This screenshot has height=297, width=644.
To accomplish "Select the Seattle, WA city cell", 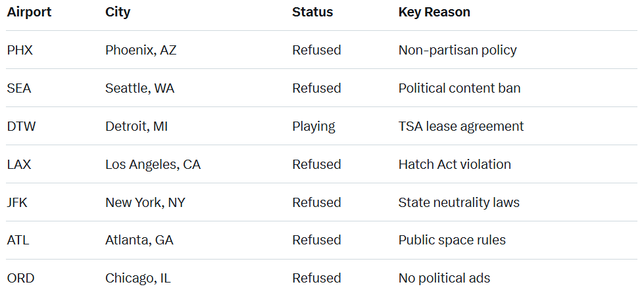I will pos(139,88).
